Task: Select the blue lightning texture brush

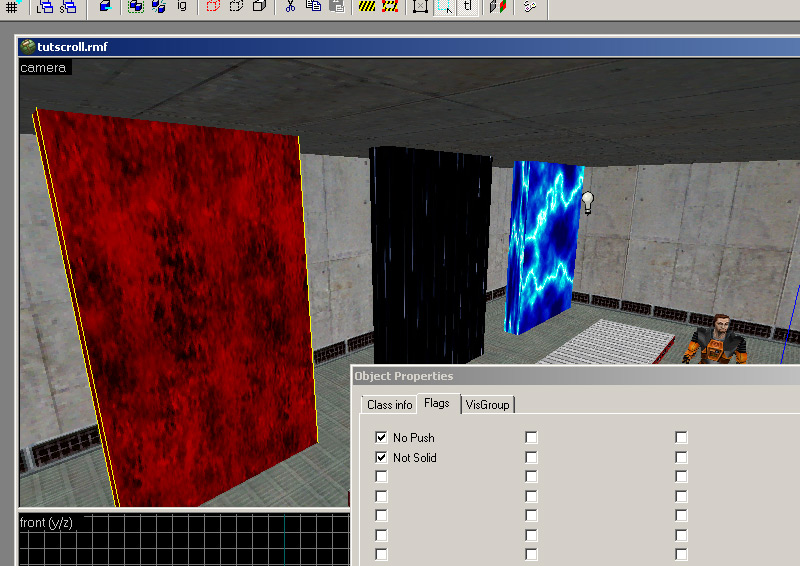Action: 543,248
